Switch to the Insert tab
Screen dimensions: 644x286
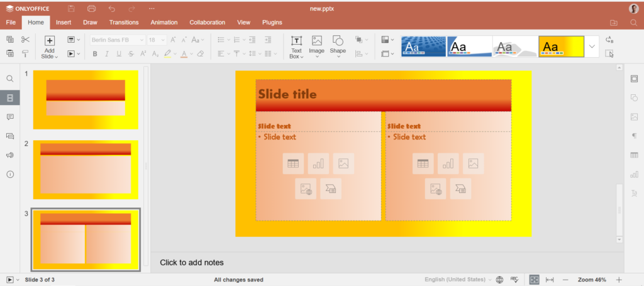click(x=64, y=23)
